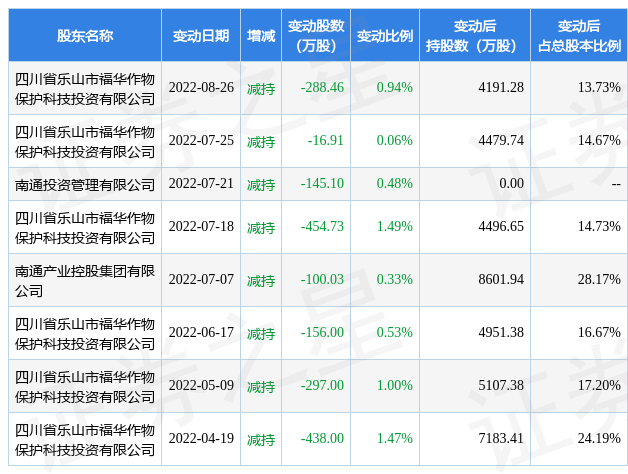628x474 pixels.
Task: Click the -100.03 share change value
Action: click(x=322, y=279)
